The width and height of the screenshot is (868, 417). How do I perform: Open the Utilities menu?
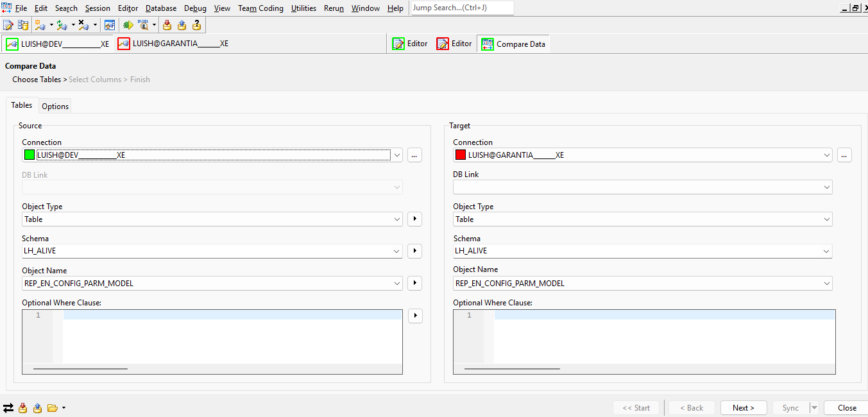[303, 8]
